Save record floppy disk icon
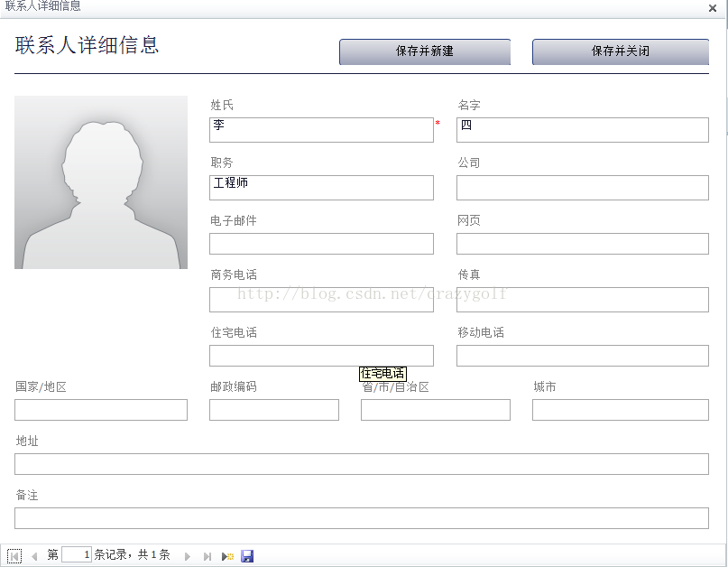Screen dimensions: 728x567 click(247, 556)
